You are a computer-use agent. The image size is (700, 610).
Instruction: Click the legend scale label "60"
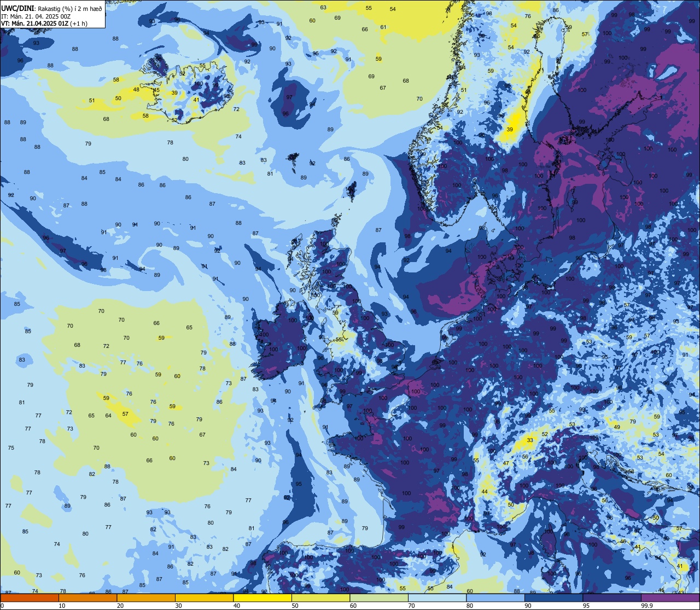tap(353, 606)
